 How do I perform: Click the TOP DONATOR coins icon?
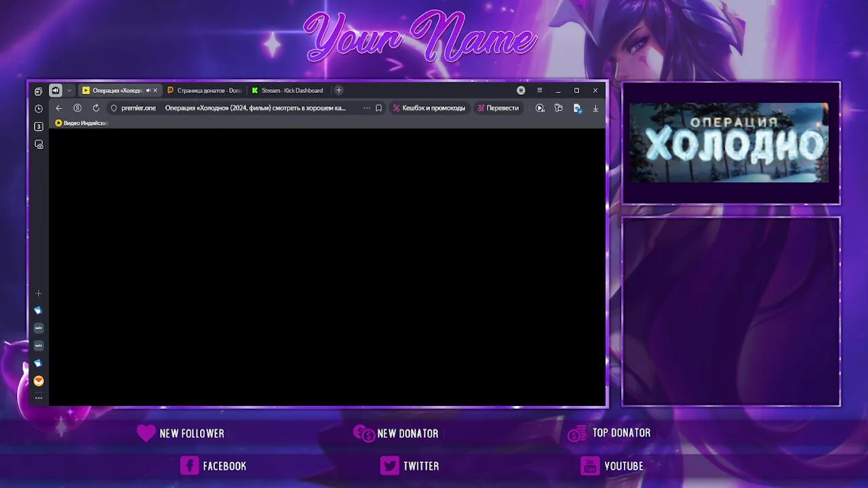pyautogui.click(x=578, y=433)
